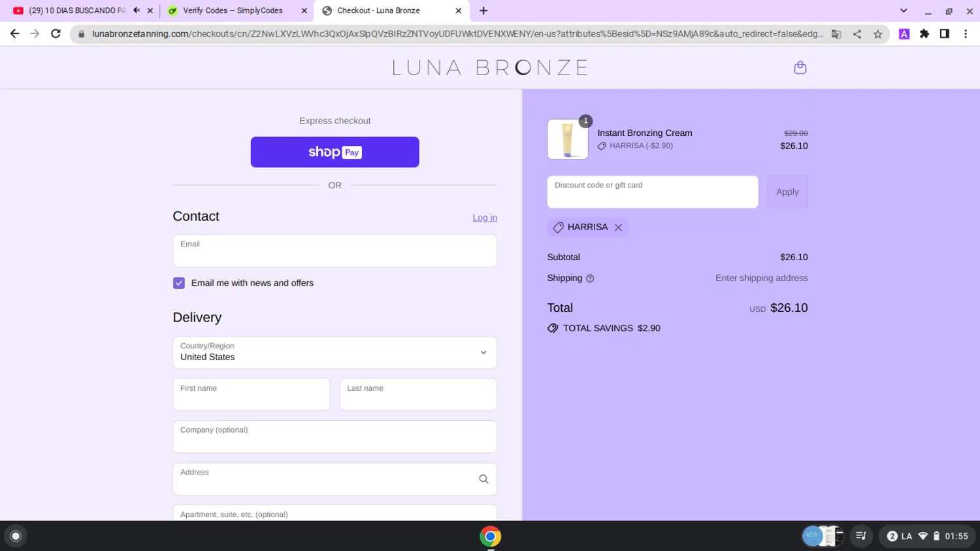This screenshot has width=980, height=551.
Task: Go forward with browser forward arrow
Action: [35, 34]
